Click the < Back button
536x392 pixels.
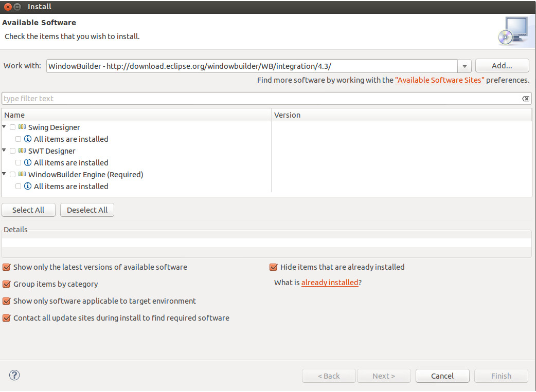coord(329,376)
